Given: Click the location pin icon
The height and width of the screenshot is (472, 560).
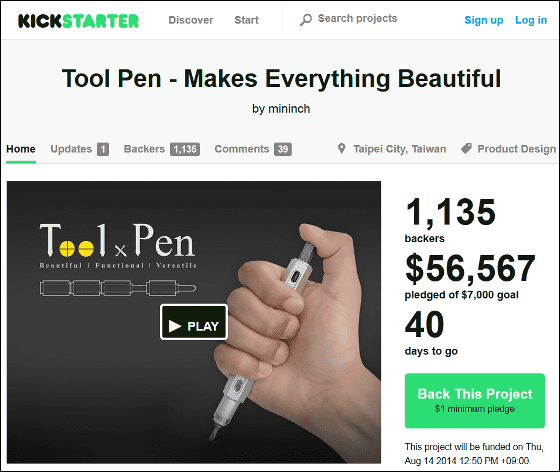Looking at the screenshot, I should pos(341,149).
